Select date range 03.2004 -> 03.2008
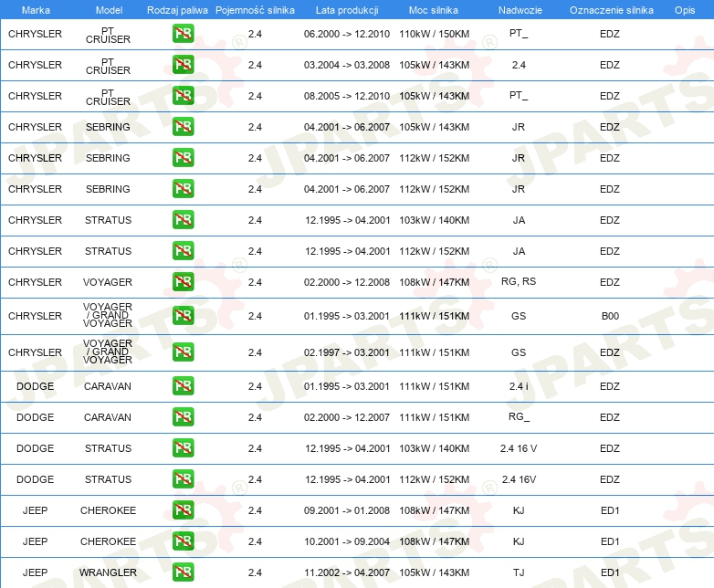The height and width of the screenshot is (588, 714). coord(347,65)
